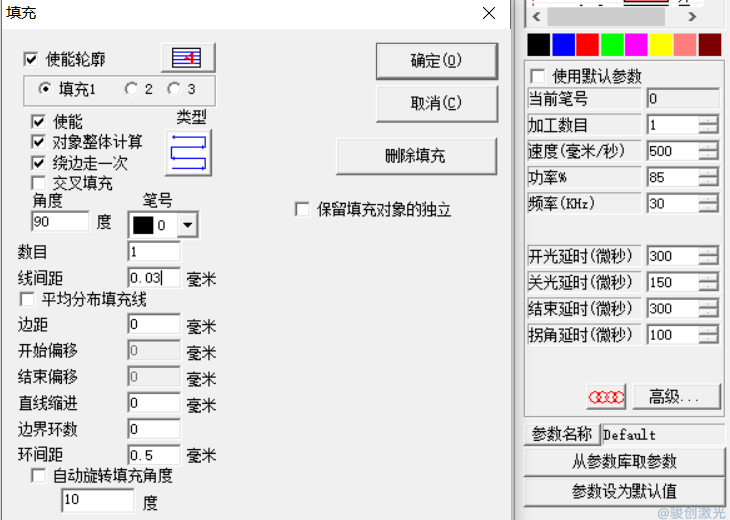Click 从参数库取参数 button
Viewport: 730px width, 520px height.
[624, 461]
